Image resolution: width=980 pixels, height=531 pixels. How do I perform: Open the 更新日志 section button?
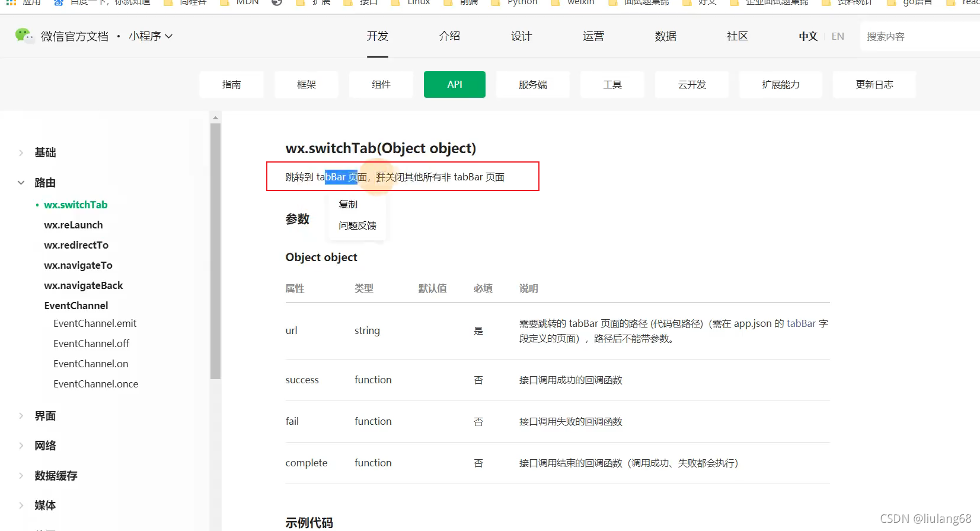click(x=874, y=84)
